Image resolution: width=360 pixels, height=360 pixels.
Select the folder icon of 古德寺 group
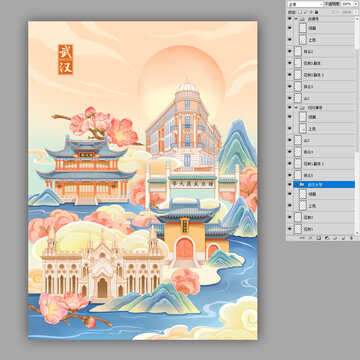(x=302, y=19)
